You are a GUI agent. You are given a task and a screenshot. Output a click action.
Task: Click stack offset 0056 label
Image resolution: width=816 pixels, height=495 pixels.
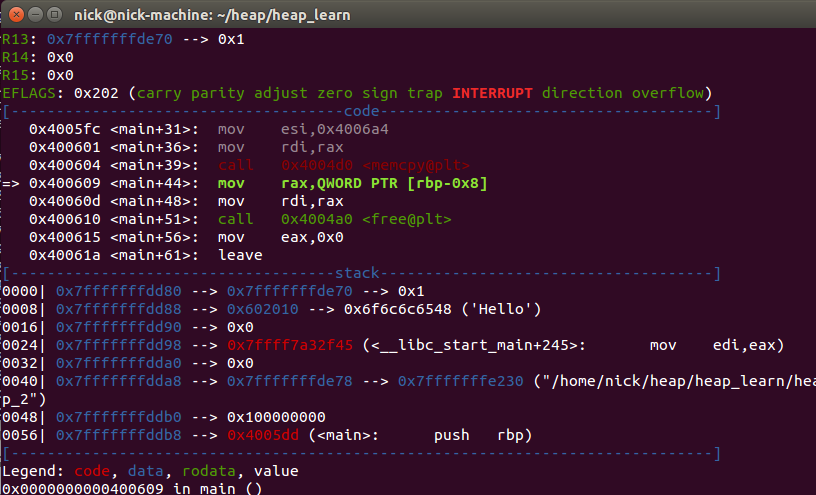20,435
